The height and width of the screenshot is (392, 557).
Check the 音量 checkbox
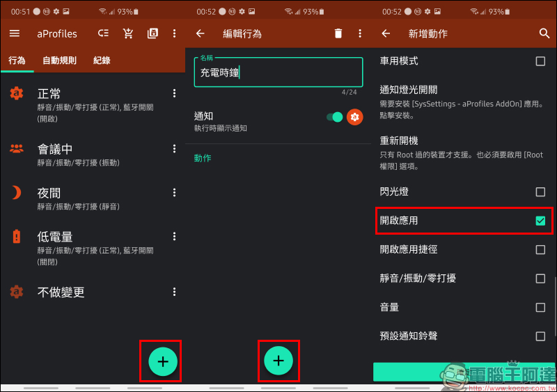540,307
